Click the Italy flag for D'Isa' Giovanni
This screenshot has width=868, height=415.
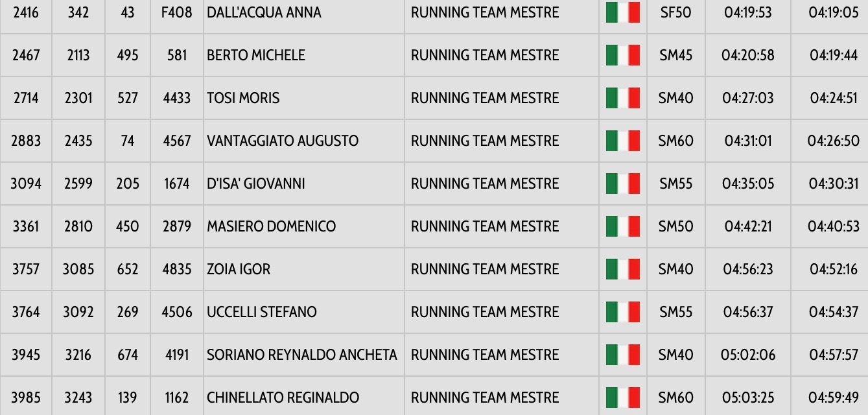(622, 184)
